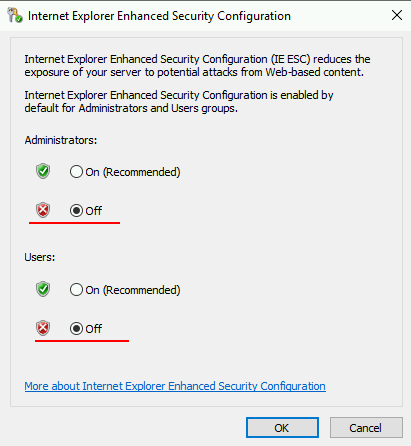Dismiss dialog with the Cancel button
Viewport: 411px width, 446px height.
point(366,428)
